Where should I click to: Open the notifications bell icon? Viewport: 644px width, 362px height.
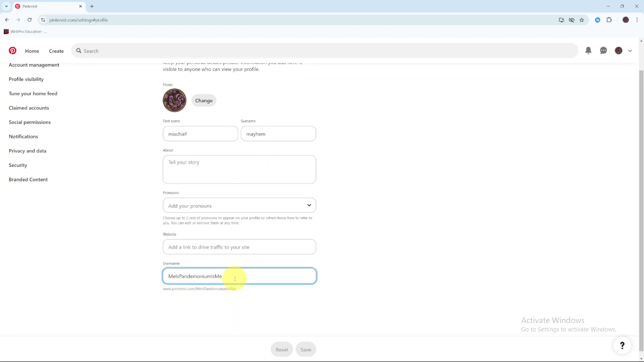[x=588, y=51]
